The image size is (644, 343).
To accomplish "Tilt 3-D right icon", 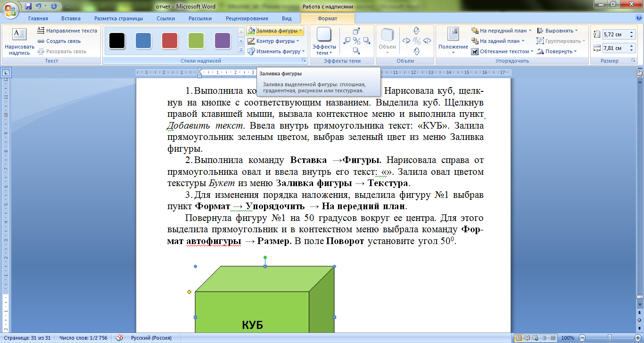I will [427, 41].
